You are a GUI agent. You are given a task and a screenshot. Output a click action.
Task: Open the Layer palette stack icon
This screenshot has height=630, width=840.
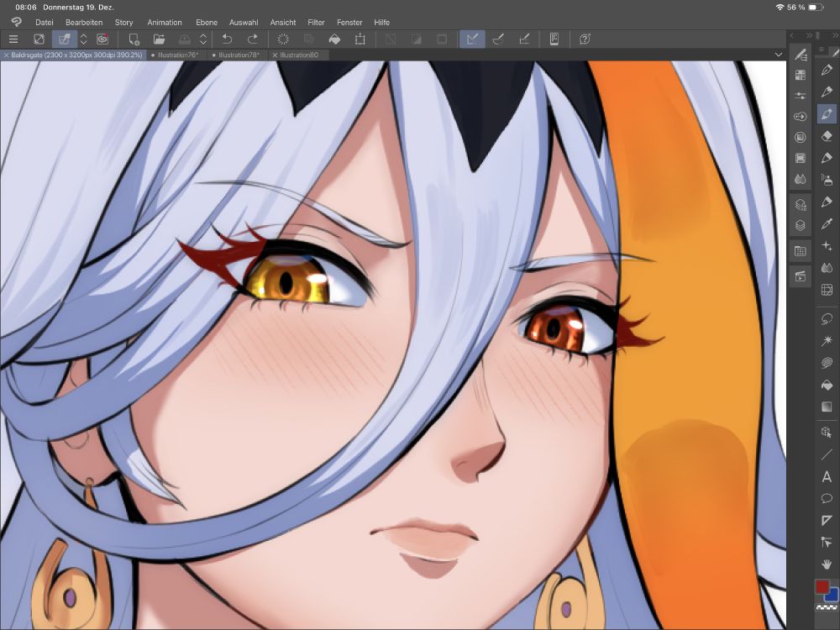click(801, 225)
